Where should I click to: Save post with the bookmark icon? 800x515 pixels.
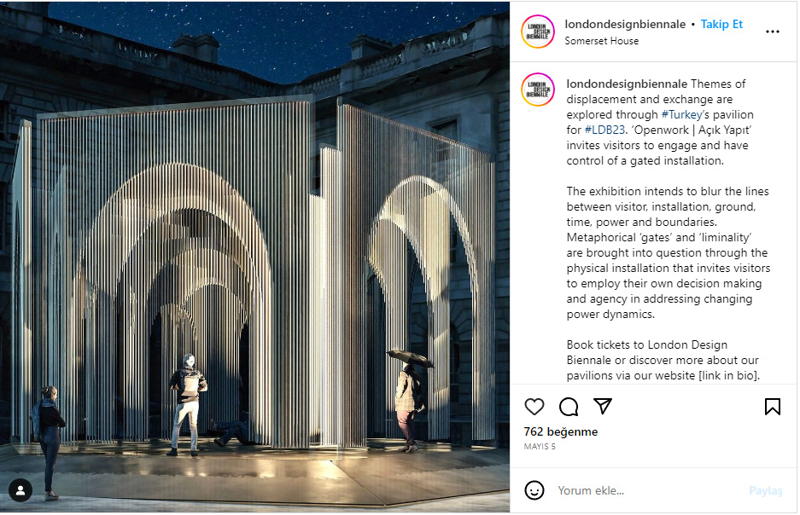click(772, 406)
